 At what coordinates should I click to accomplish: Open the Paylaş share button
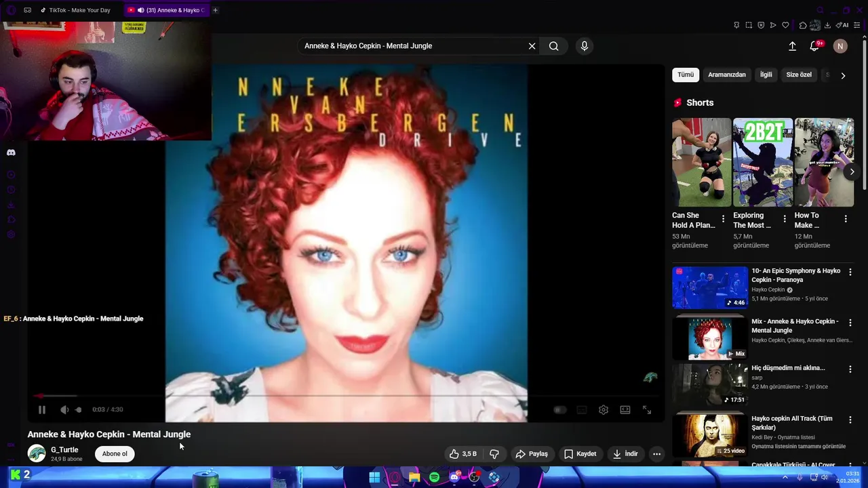[x=532, y=454]
